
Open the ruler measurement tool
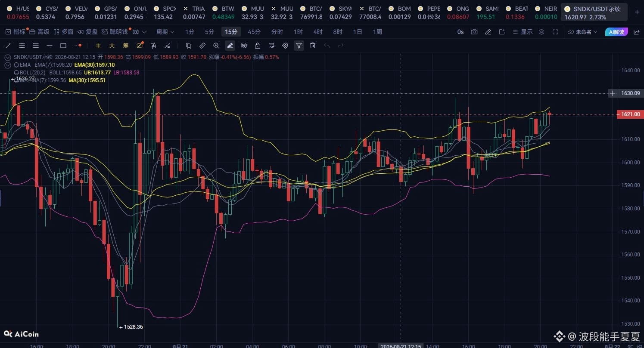pos(202,46)
